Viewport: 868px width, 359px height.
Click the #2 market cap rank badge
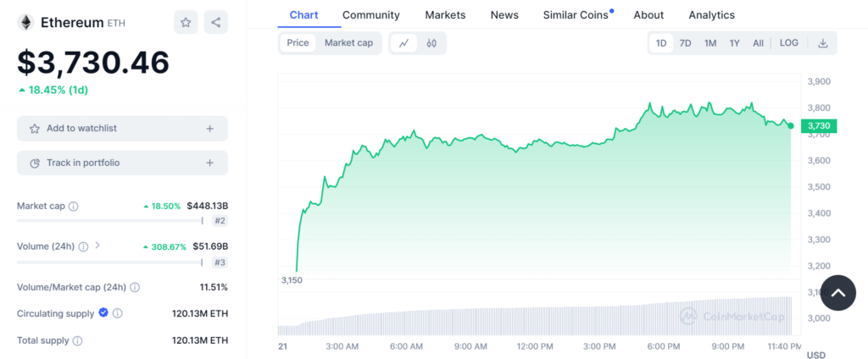(x=220, y=221)
